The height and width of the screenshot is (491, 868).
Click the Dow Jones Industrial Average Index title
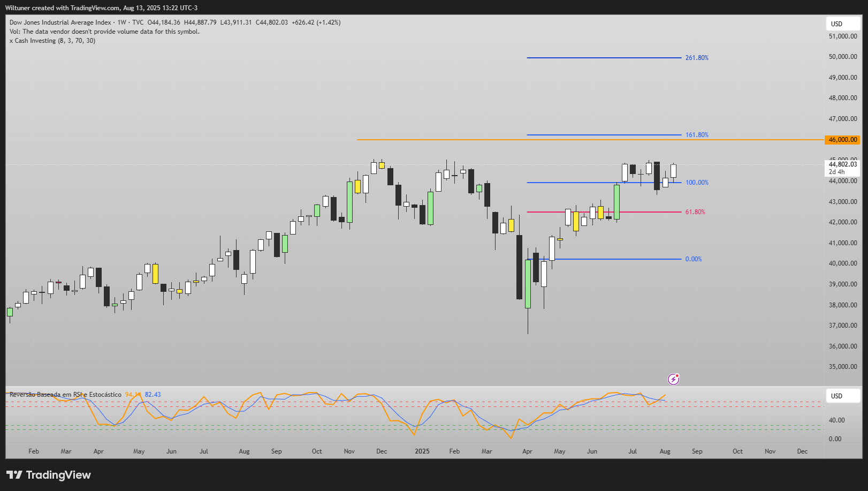[x=60, y=22]
